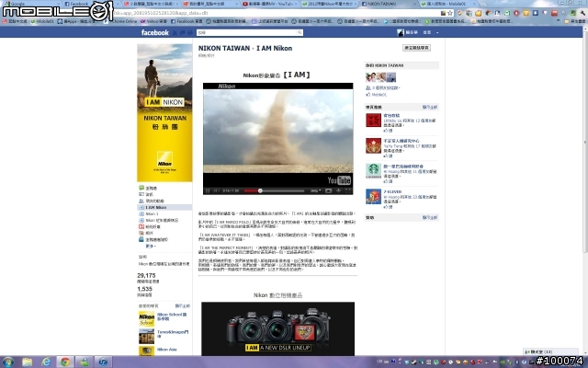
Task: Click the red first recommended page thumbnail
Action: coord(374,121)
